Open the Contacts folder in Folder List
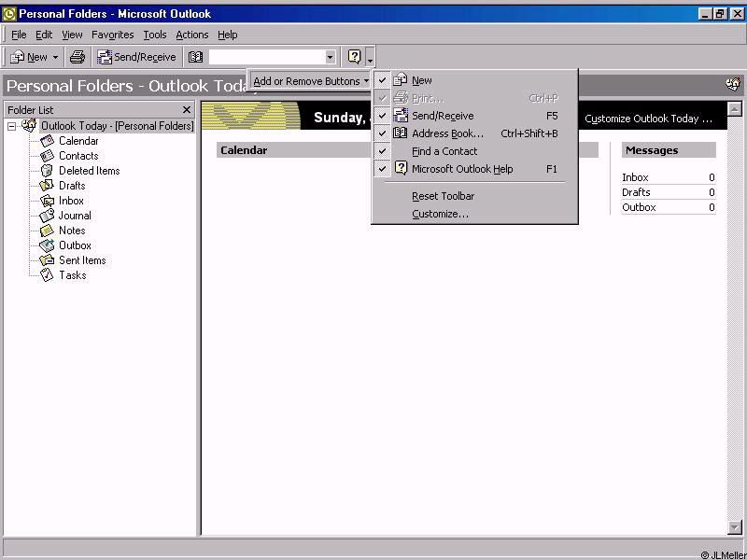 click(x=78, y=156)
